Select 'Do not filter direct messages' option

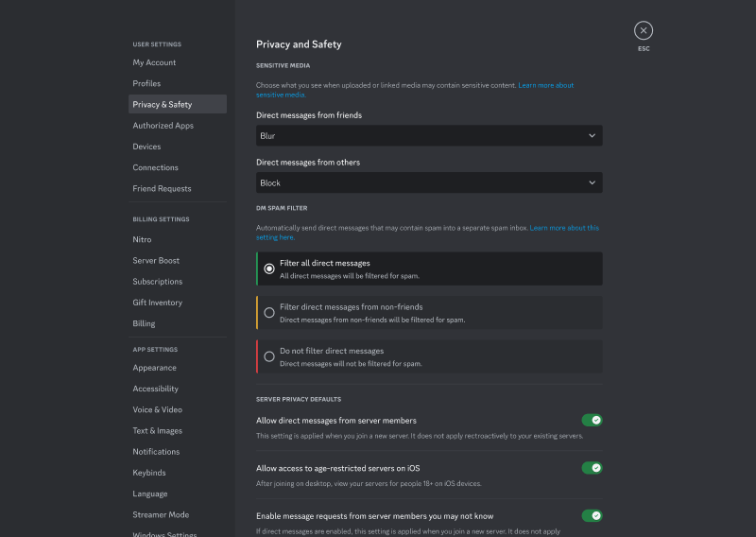pos(429,356)
